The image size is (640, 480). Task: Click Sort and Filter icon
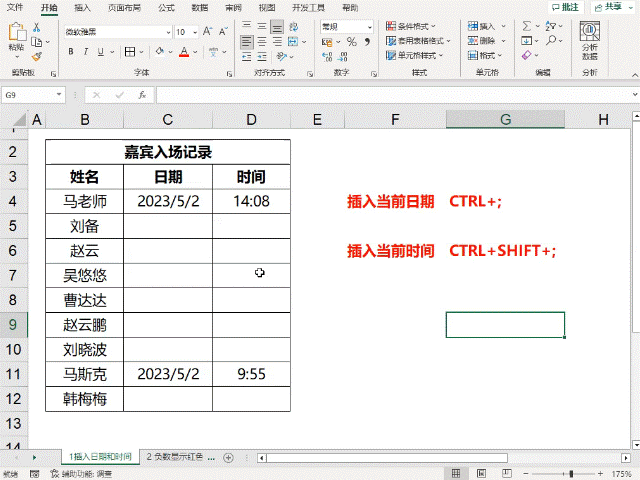[551, 27]
